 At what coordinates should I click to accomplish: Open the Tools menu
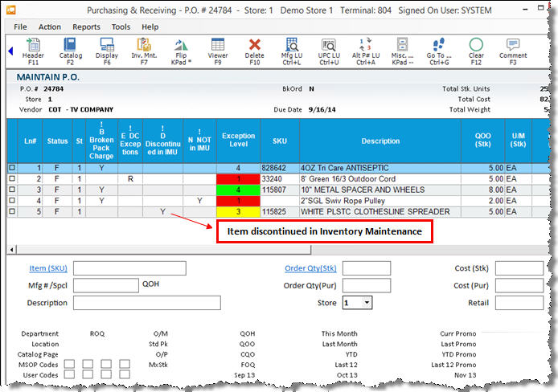coord(121,27)
